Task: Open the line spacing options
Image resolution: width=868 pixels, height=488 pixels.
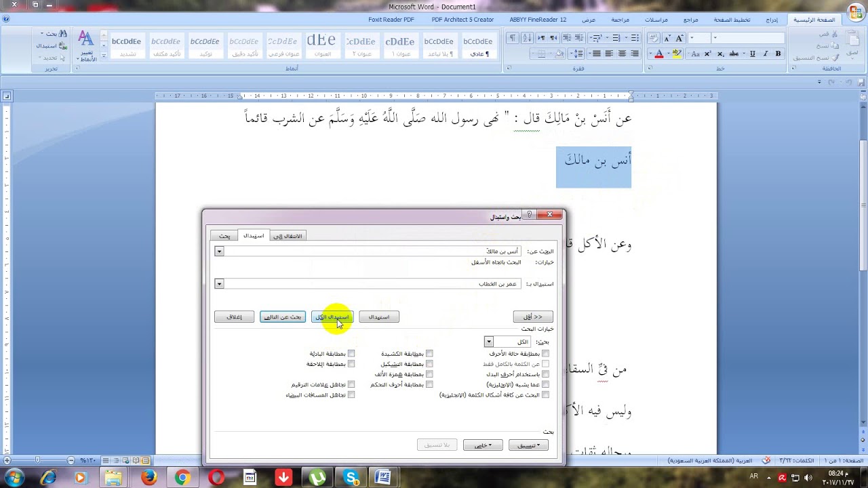Action: 577,54
